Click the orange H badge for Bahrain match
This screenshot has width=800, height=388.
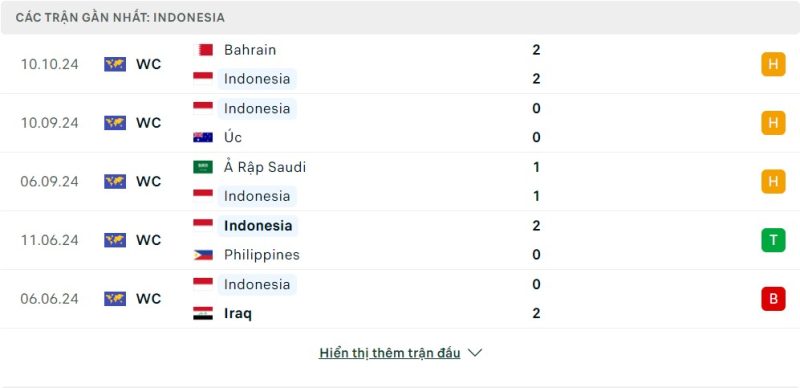773,64
